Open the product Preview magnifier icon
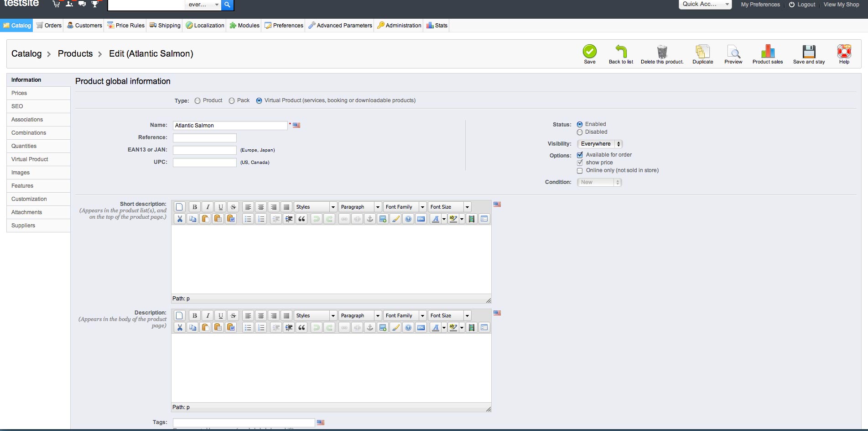 [x=733, y=51]
